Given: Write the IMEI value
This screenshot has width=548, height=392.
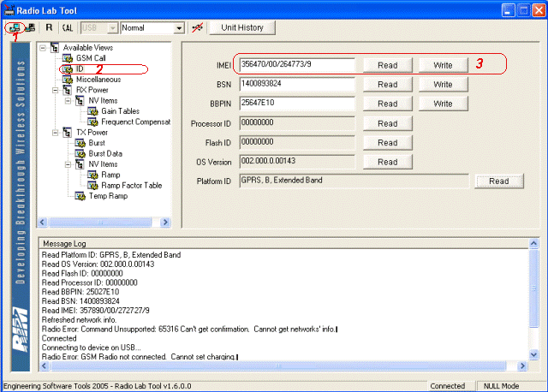Looking at the screenshot, I should (444, 65).
